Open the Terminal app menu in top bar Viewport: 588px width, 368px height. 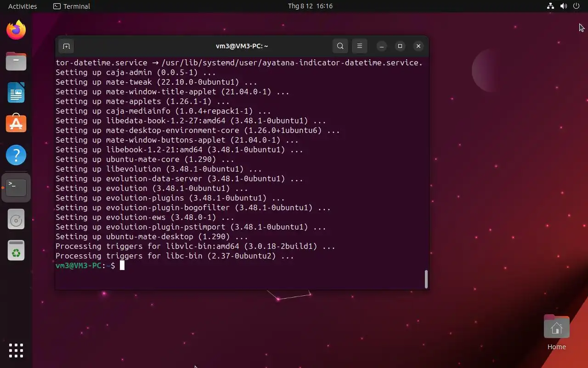tap(72, 6)
